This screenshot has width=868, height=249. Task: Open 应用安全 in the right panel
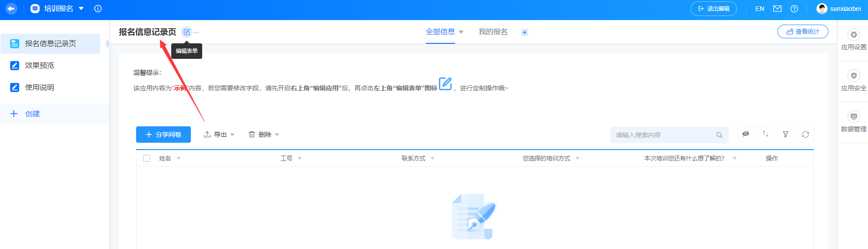[853, 81]
